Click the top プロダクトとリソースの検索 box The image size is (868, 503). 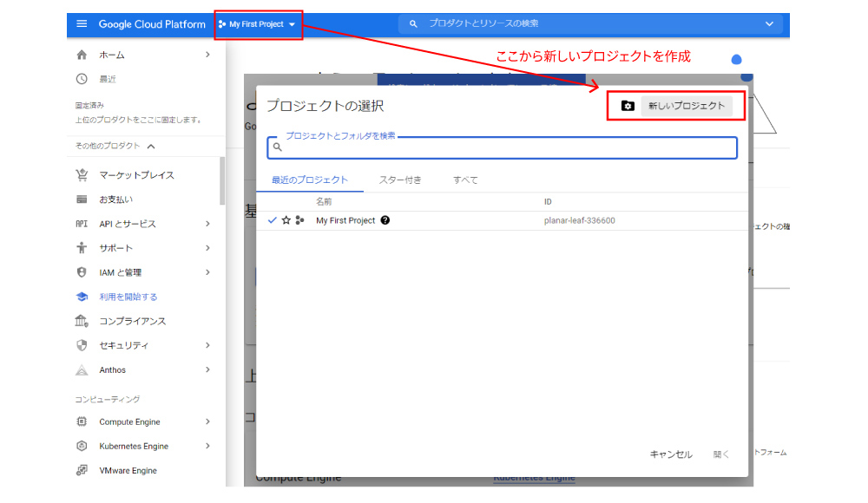coord(590,23)
